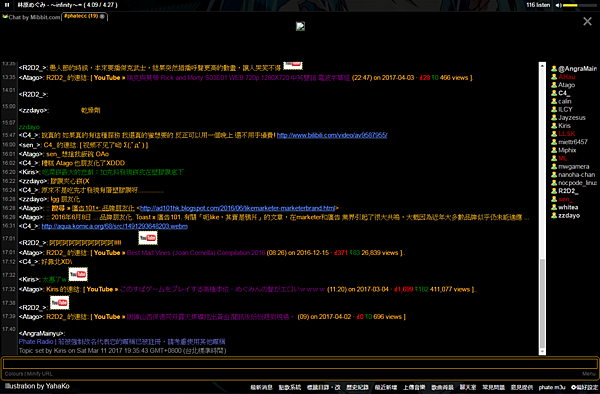This screenshot has height=394, width=600.
Task: Open the YouTube thumbnail in the 17:32 Kiris message
Action: 78,274
